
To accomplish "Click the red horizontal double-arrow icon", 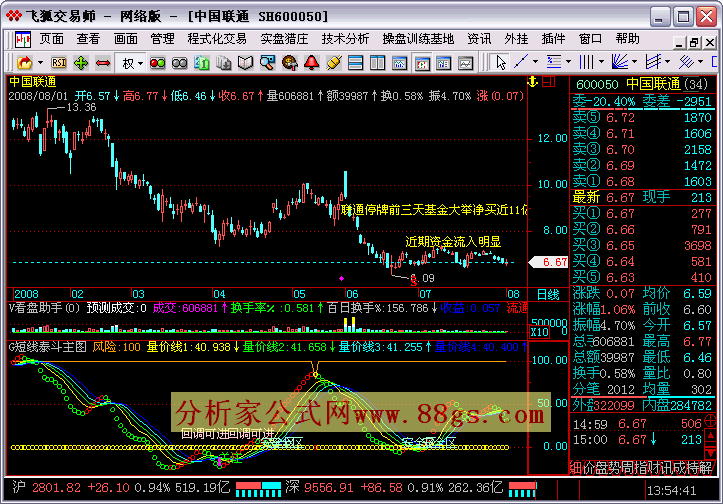I will point(103,62).
